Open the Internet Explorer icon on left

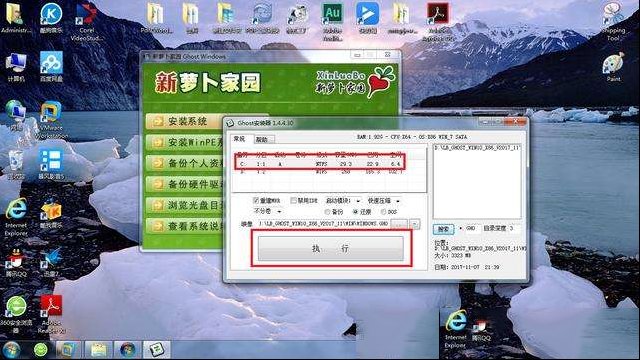(x=16, y=217)
